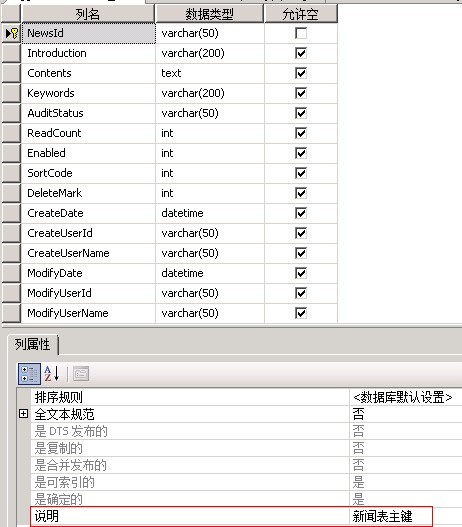
Task: Click the 列名 column header
Action: 88,14
